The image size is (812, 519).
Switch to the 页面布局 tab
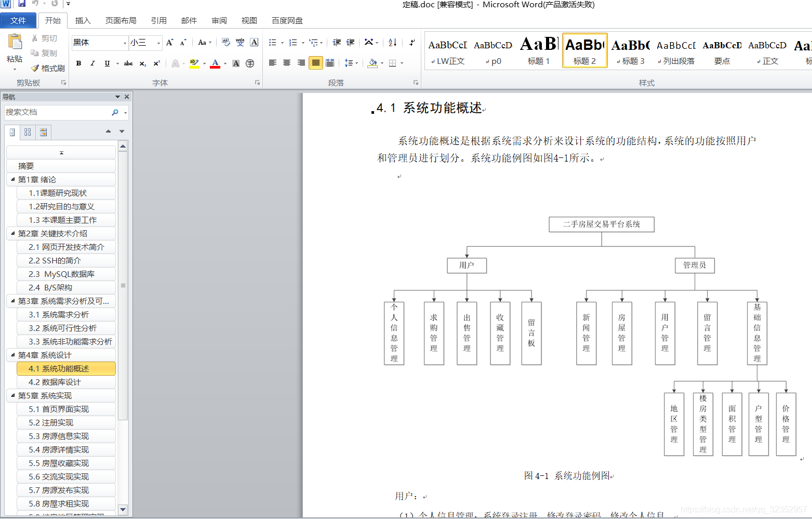(121, 21)
